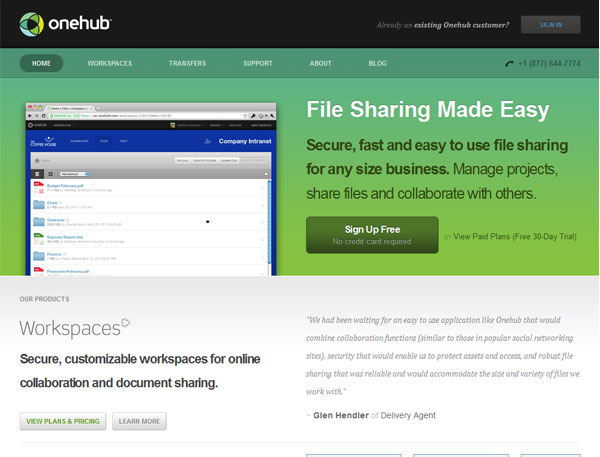
Task: Click the list view icon in screenshot
Action: (x=37, y=174)
